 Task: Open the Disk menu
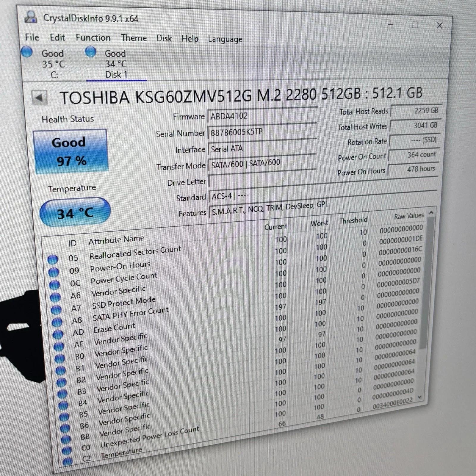[164, 38]
